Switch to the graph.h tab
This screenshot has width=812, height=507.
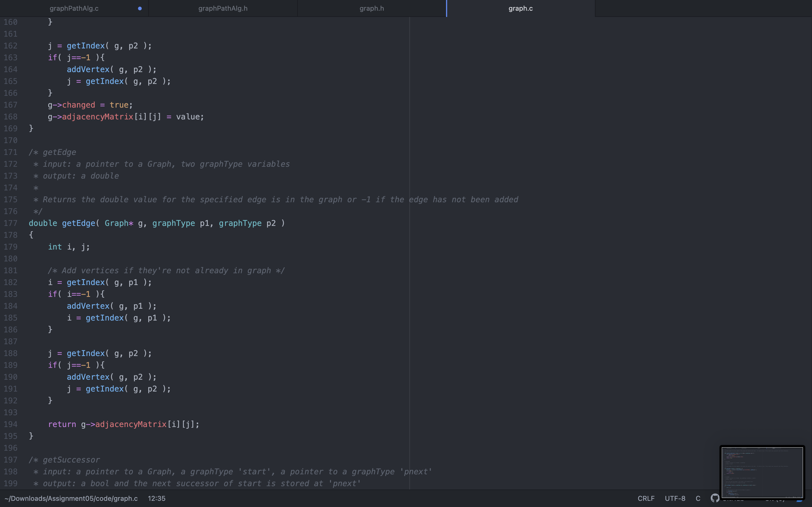click(371, 8)
